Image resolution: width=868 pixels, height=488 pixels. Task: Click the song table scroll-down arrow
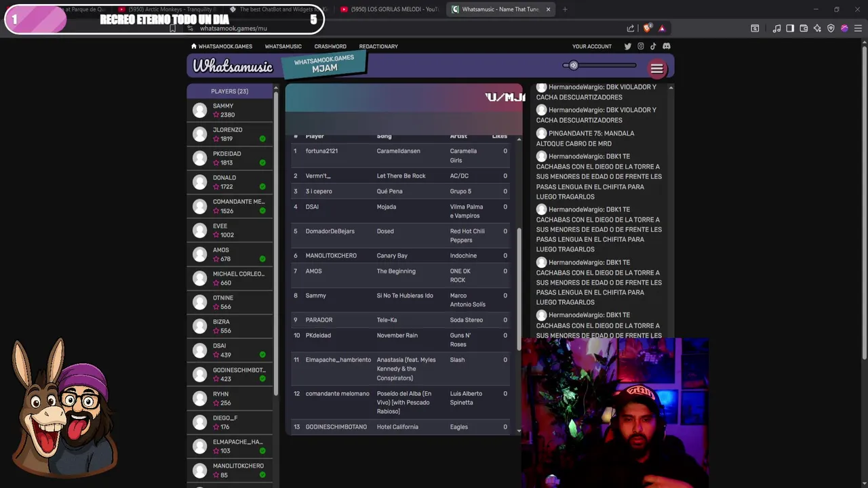point(519,431)
